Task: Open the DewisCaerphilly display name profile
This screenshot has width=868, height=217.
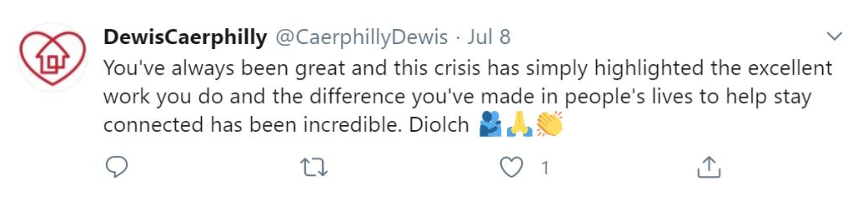Action: pos(185,38)
